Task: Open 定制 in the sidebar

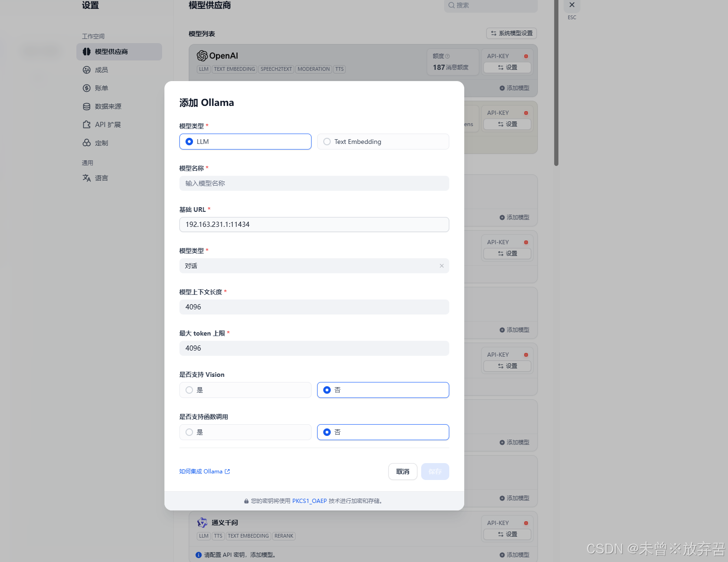Action: click(x=119, y=143)
